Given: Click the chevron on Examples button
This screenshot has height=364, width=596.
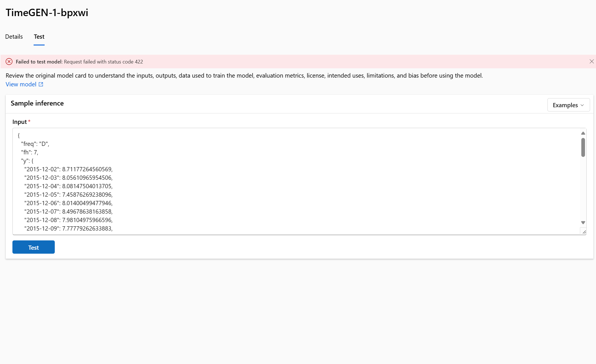Looking at the screenshot, I should coord(582,105).
